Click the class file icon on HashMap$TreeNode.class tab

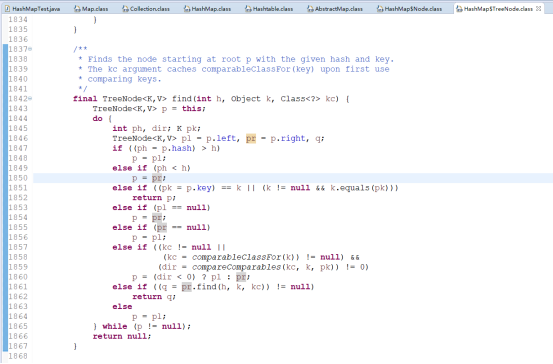pyautogui.click(x=459, y=9)
